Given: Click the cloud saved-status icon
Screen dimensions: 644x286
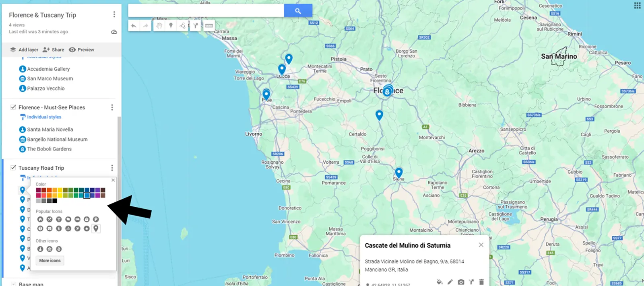Looking at the screenshot, I should (x=114, y=32).
